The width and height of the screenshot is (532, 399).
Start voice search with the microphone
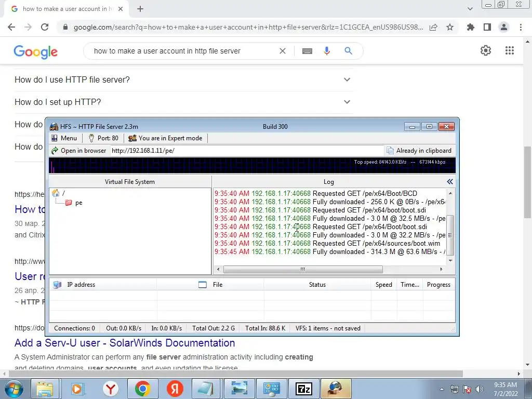click(327, 51)
